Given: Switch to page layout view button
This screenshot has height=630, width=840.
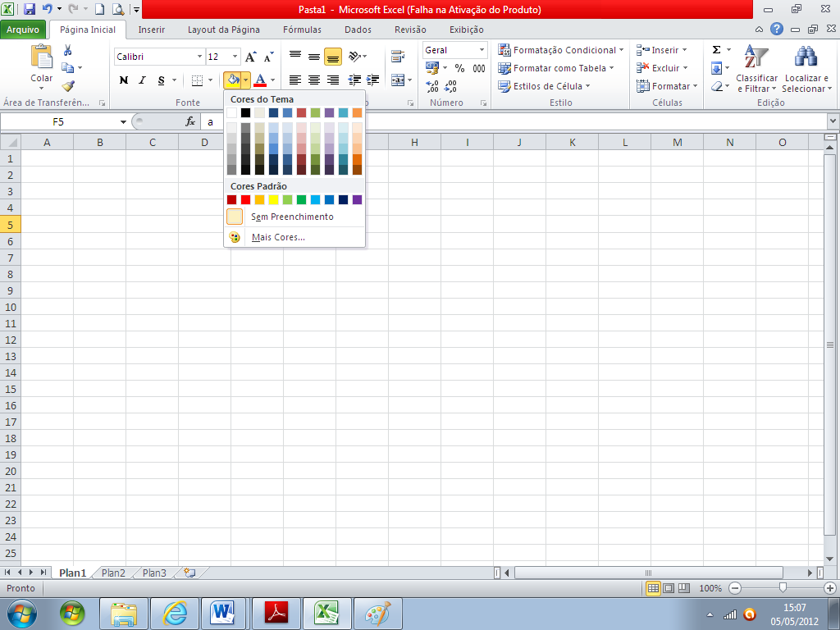Looking at the screenshot, I should pyautogui.click(x=668, y=588).
